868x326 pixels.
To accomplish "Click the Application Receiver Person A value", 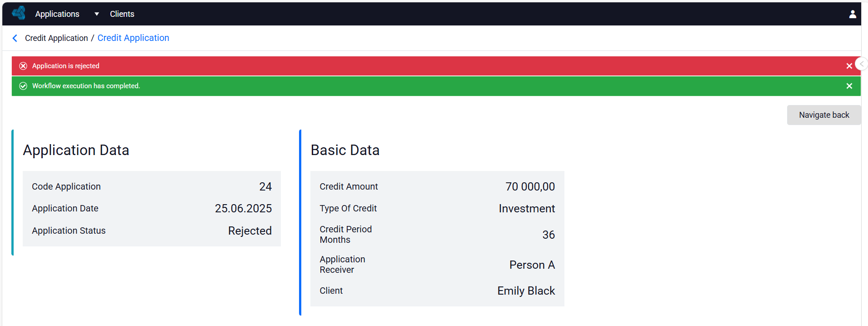I will tap(532, 265).
